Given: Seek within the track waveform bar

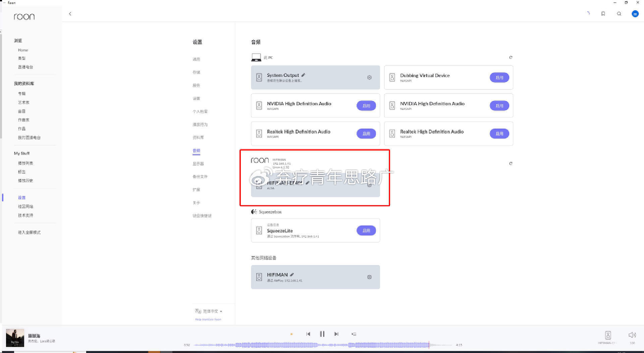Looking at the screenshot, I should pyautogui.click(x=322, y=345).
